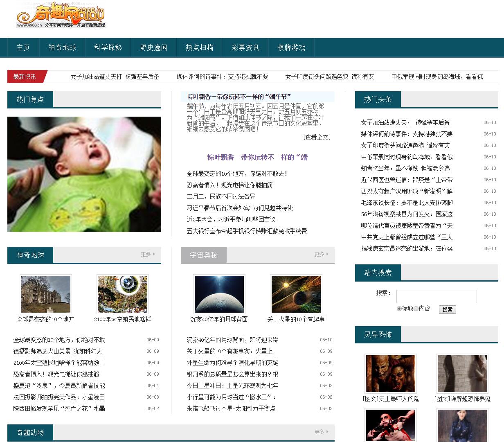Screen dimensions: 504x442
Task: Open list item 法国摄影师拍摄完美作品：水星凌日
Action: point(59,397)
